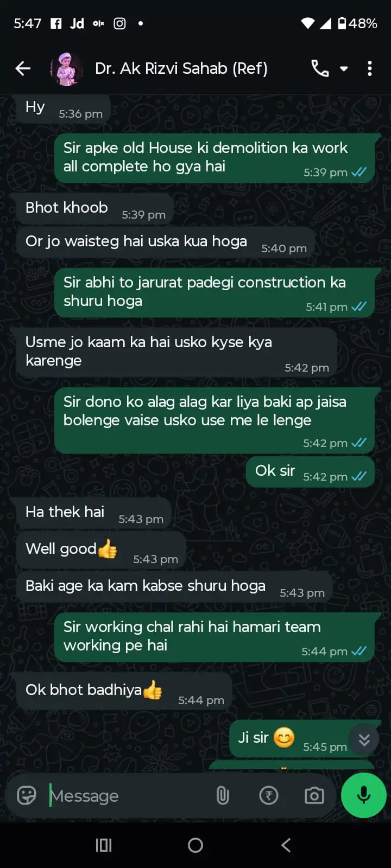Expand the call options dropdown arrow

point(344,69)
